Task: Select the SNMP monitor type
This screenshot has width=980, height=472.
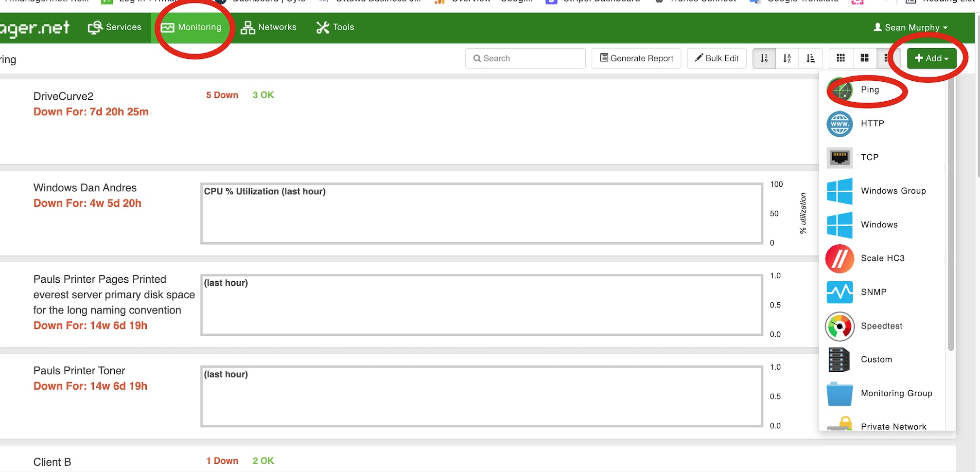Action: click(x=874, y=292)
